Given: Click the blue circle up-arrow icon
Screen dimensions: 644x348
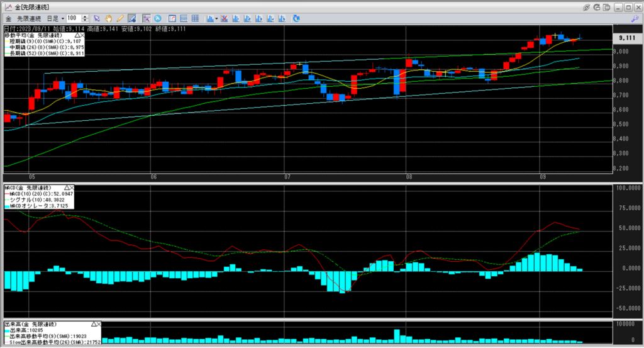Looking at the screenshot, I should [157, 18].
